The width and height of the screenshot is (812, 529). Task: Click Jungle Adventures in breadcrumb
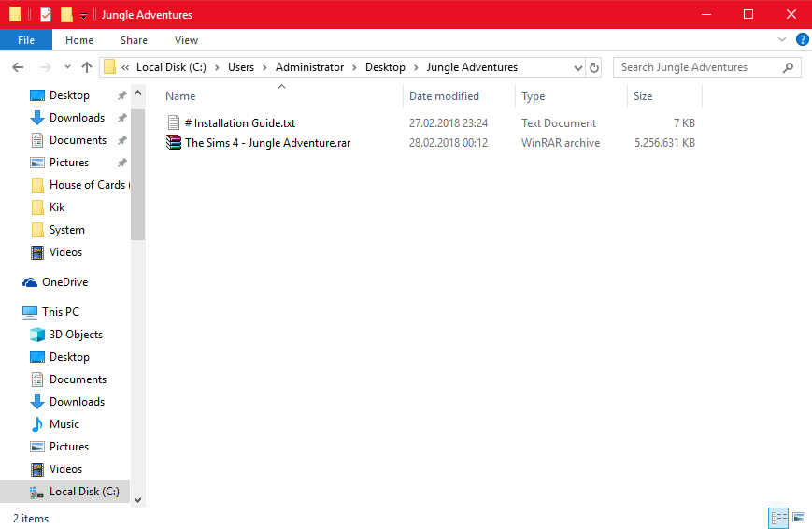tap(472, 67)
